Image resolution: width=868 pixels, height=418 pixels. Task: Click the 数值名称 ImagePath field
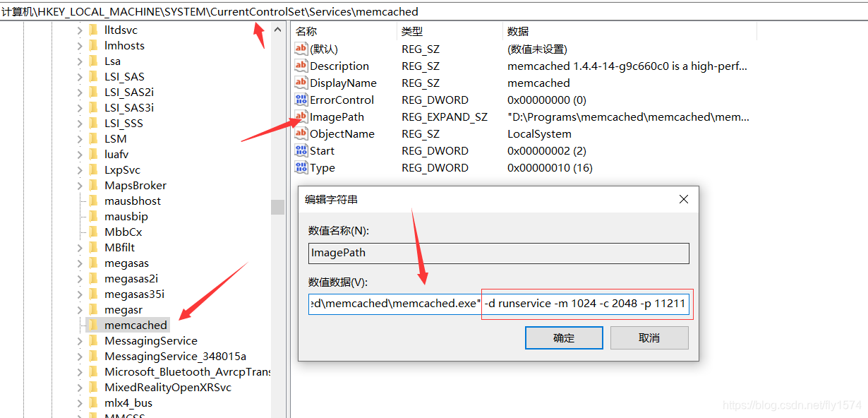[499, 253]
